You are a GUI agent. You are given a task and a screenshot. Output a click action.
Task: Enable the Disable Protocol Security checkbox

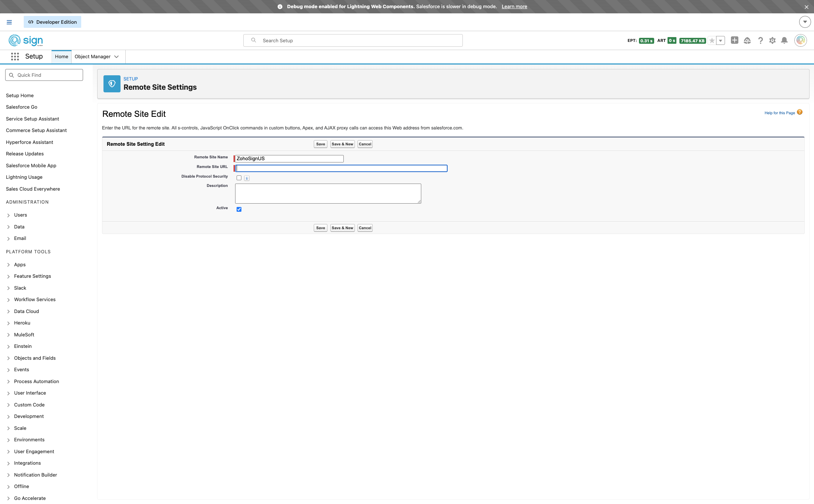(239, 178)
